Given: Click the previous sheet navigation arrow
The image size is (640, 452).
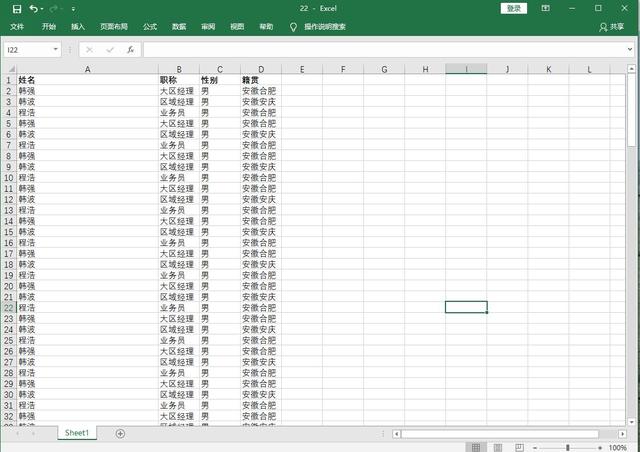Looking at the screenshot, I should point(17,434).
